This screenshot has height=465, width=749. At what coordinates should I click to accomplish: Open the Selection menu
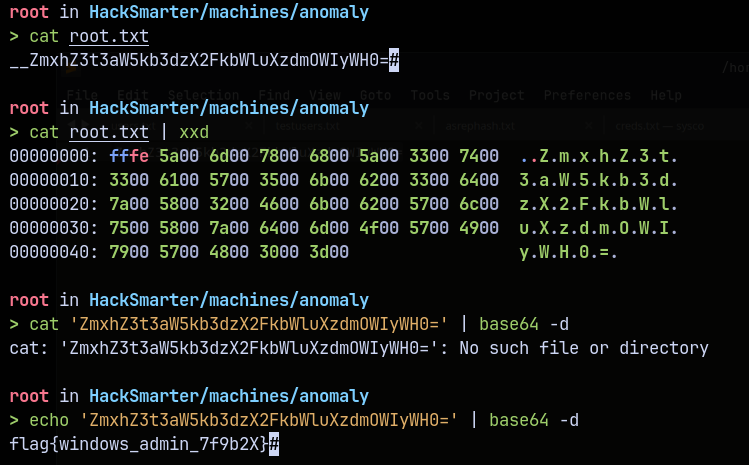(x=203, y=95)
